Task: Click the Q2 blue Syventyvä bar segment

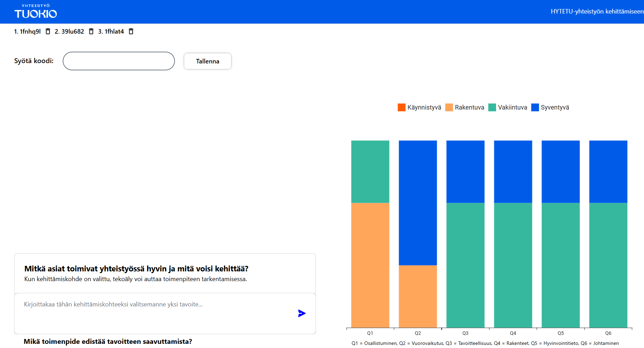Action: pyautogui.click(x=418, y=203)
